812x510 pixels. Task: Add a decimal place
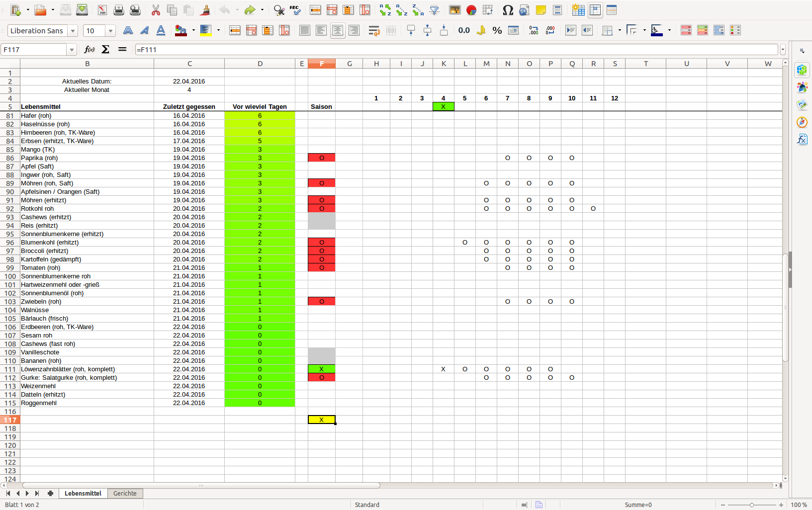pos(534,30)
